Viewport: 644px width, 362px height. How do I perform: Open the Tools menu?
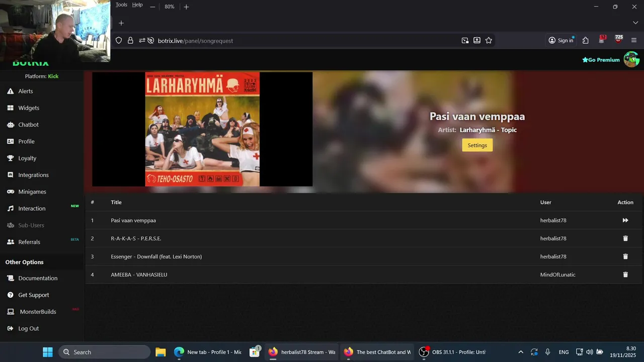coord(121,5)
